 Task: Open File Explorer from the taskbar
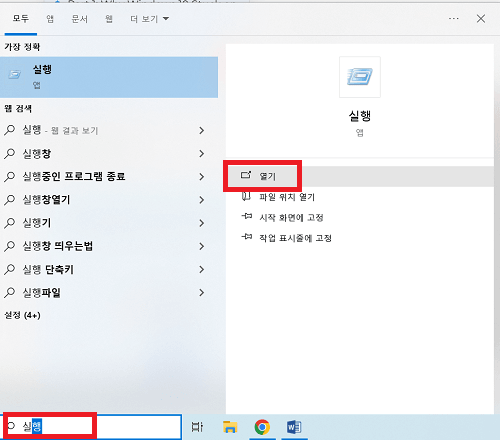230,427
